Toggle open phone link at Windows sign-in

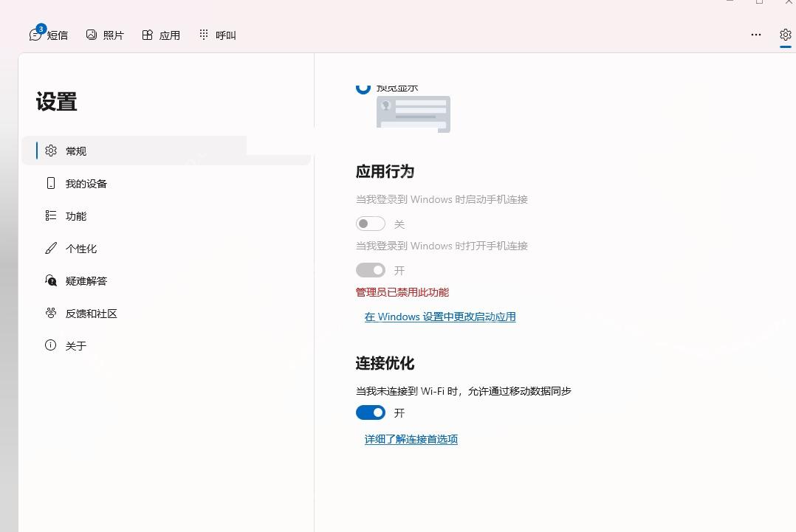click(x=371, y=270)
